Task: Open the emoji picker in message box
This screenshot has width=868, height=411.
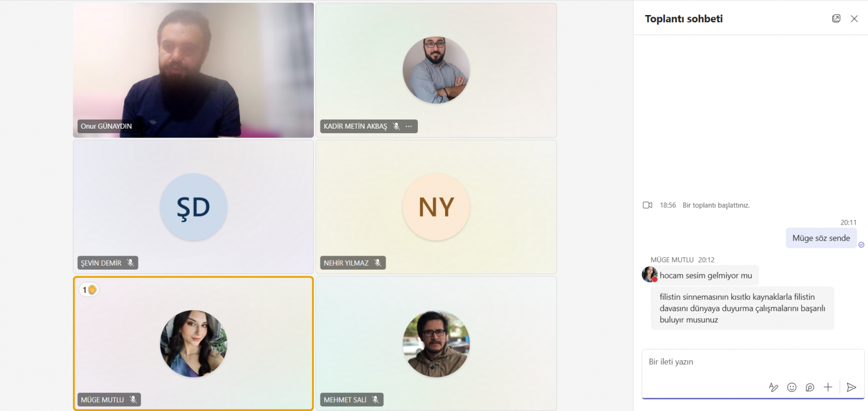Action: pos(792,387)
